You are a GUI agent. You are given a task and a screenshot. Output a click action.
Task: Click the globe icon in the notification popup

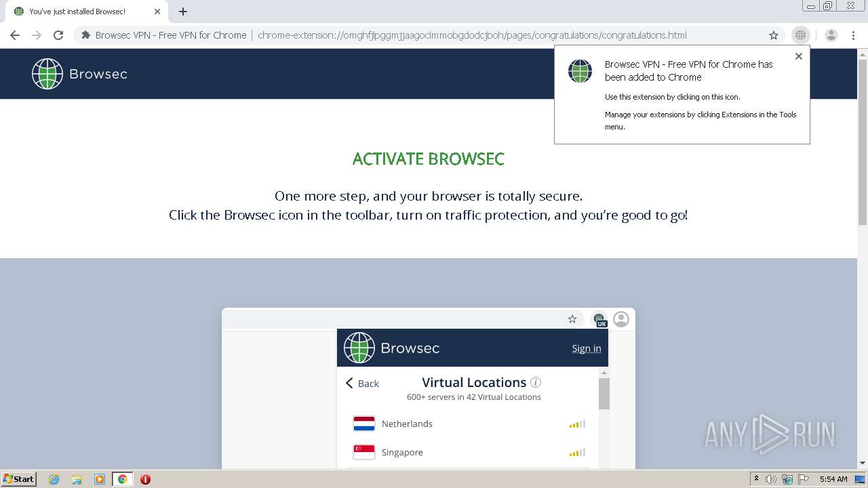coord(580,71)
